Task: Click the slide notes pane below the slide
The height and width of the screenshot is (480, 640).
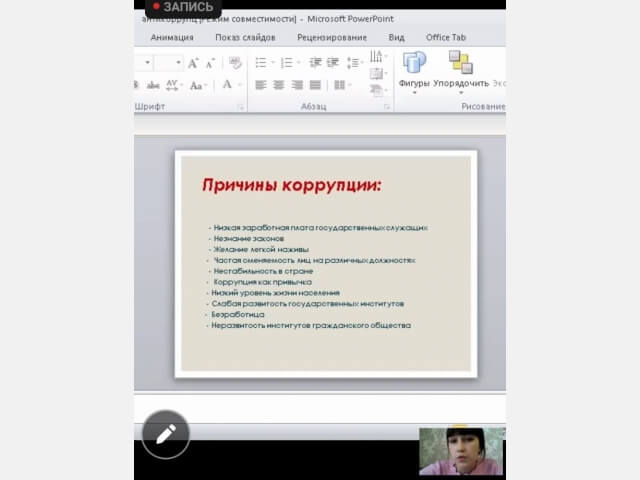Action: 320,409
